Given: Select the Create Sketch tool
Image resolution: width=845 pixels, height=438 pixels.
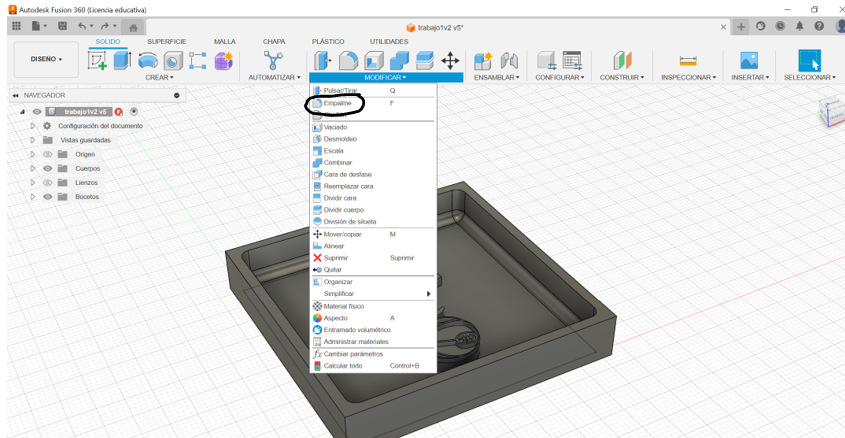Looking at the screenshot, I should (98, 60).
